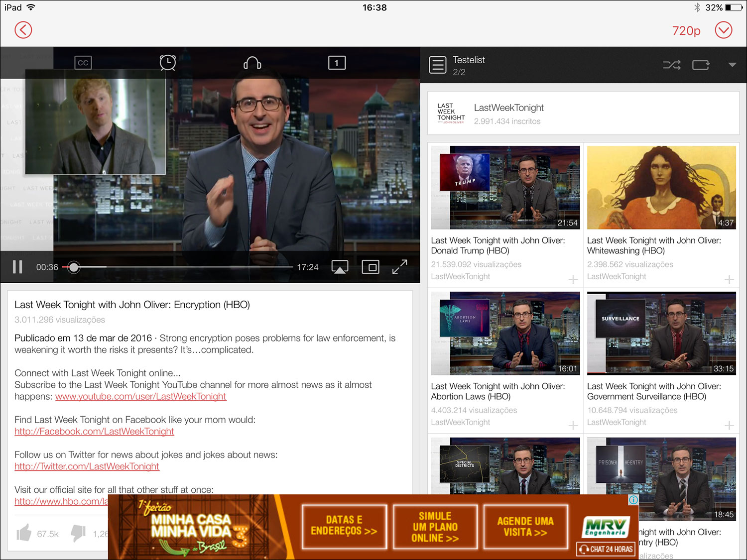Open the Twitter.com/LastWeekTonight link

coord(87,466)
